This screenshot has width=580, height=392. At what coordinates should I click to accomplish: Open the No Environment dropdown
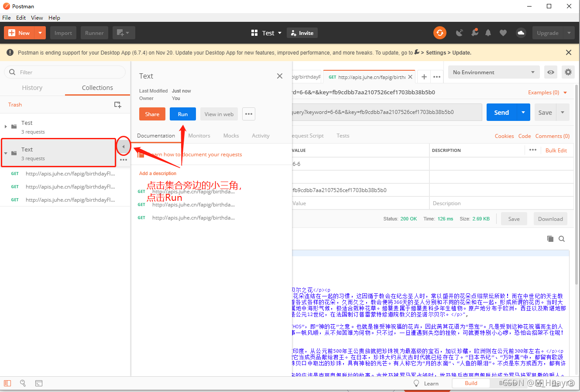point(494,72)
